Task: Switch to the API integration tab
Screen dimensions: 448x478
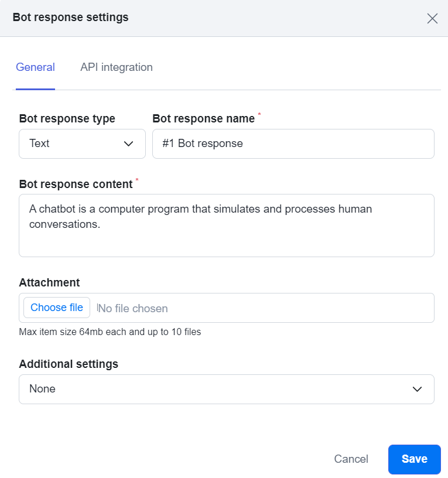Action: [x=116, y=67]
